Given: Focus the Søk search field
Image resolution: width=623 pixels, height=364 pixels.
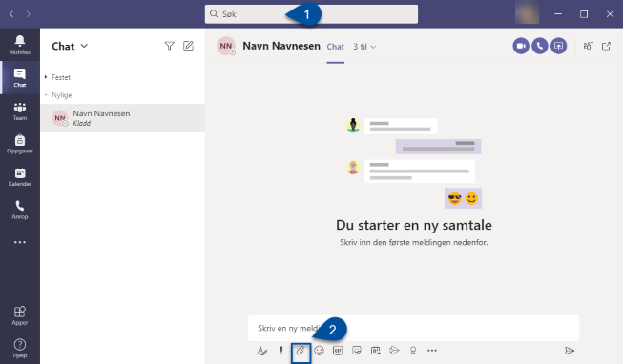Looking at the screenshot, I should [x=311, y=14].
